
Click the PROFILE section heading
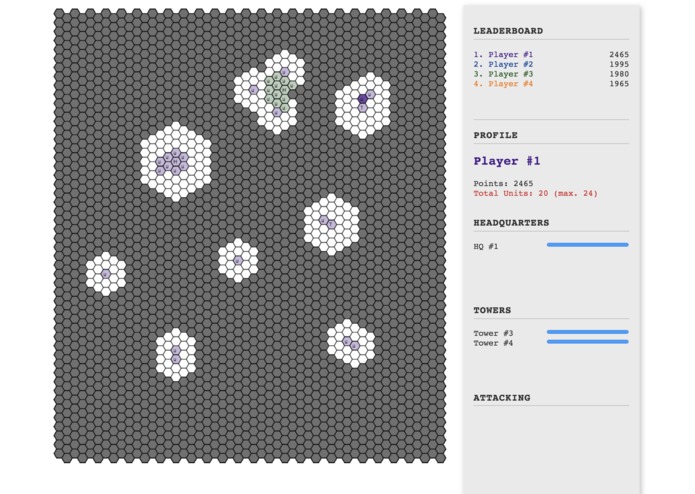tap(496, 135)
